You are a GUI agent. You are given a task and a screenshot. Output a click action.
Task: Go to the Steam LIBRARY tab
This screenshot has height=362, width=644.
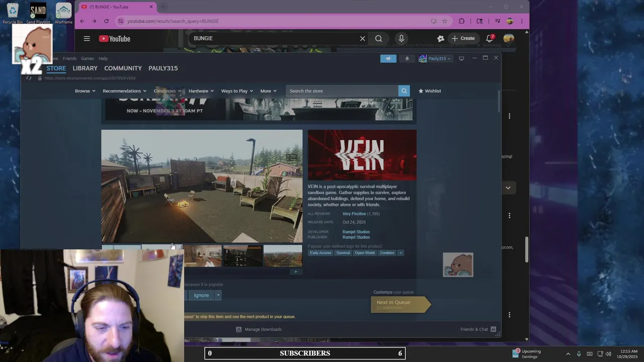85,68
